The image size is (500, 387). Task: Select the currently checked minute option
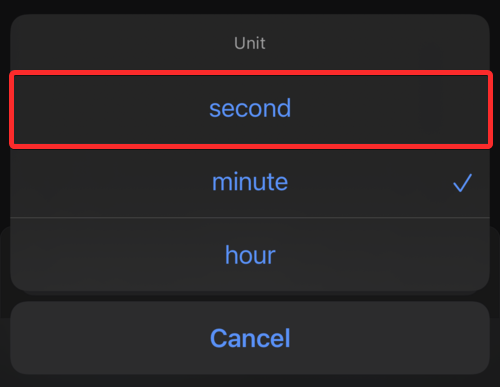click(x=250, y=182)
